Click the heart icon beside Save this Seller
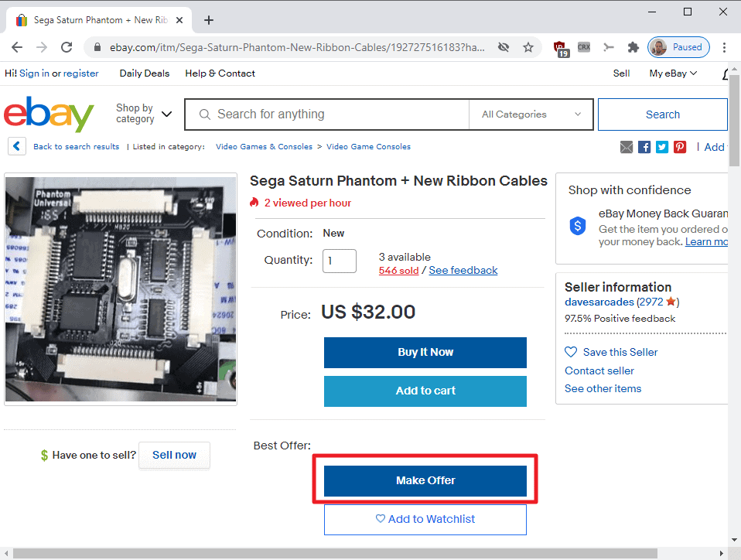741x560 pixels. tap(571, 352)
